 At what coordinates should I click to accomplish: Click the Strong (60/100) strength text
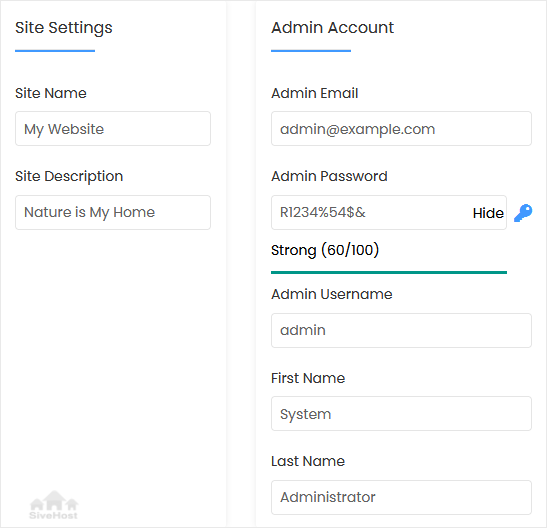(325, 250)
